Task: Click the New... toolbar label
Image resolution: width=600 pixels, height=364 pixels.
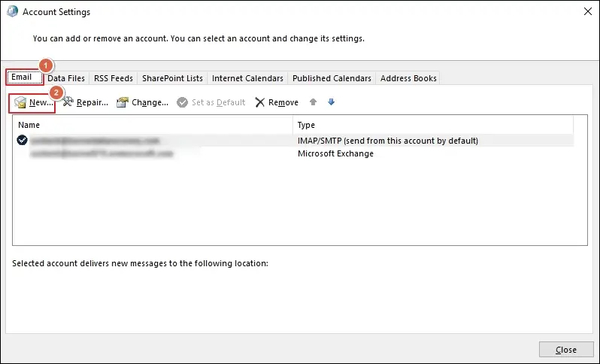Action: [41, 102]
